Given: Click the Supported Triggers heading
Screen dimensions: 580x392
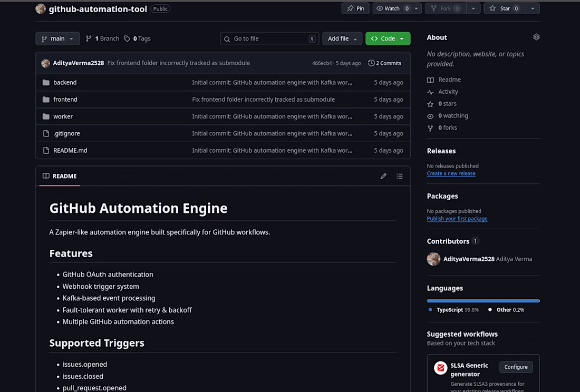Looking at the screenshot, I should [x=96, y=343].
